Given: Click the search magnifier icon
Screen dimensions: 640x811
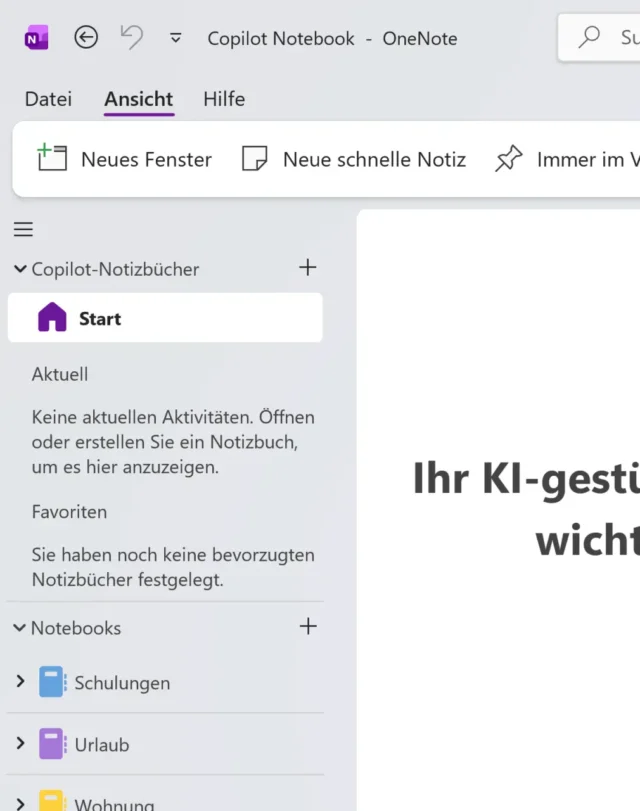Looking at the screenshot, I should (589, 37).
